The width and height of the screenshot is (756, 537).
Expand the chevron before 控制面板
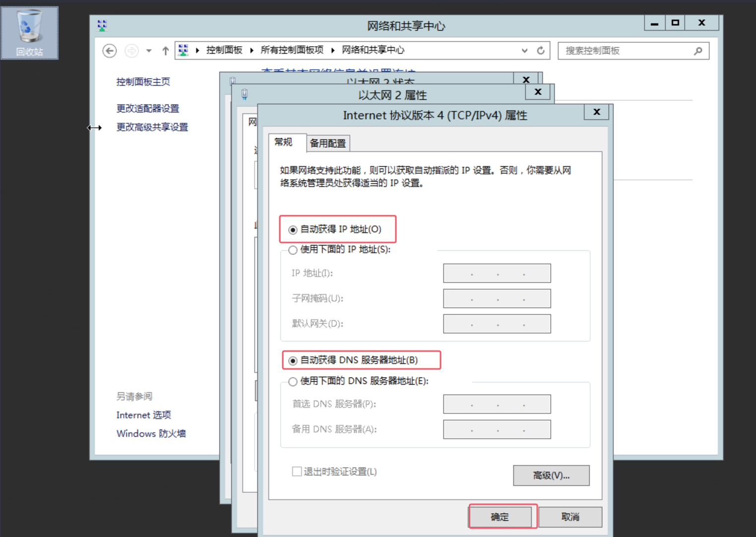point(197,50)
